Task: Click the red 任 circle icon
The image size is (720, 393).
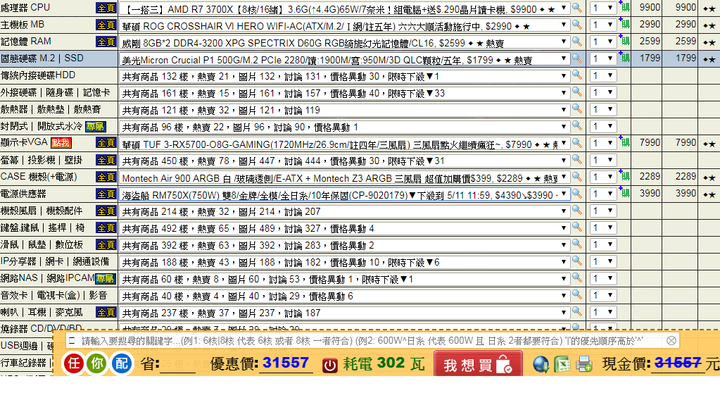Action: click(73, 364)
